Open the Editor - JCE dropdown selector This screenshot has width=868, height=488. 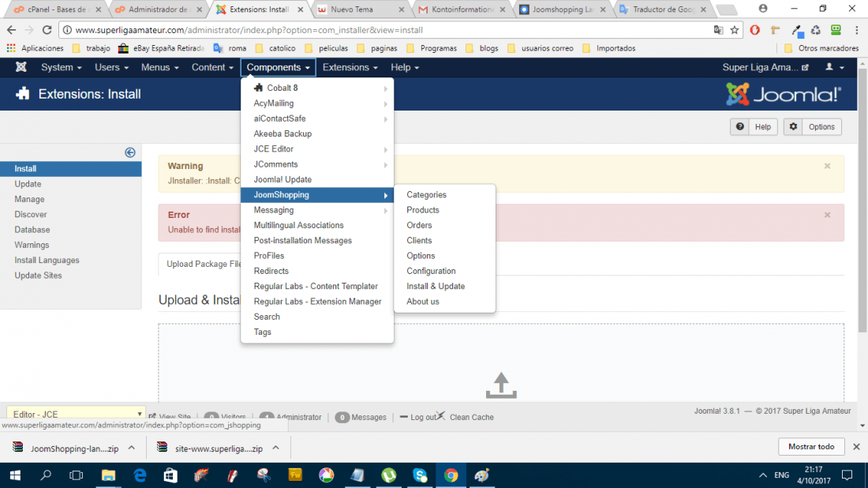[76, 414]
